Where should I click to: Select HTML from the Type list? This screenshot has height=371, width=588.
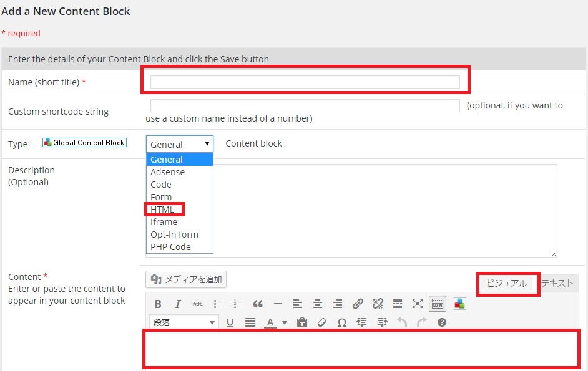click(162, 210)
